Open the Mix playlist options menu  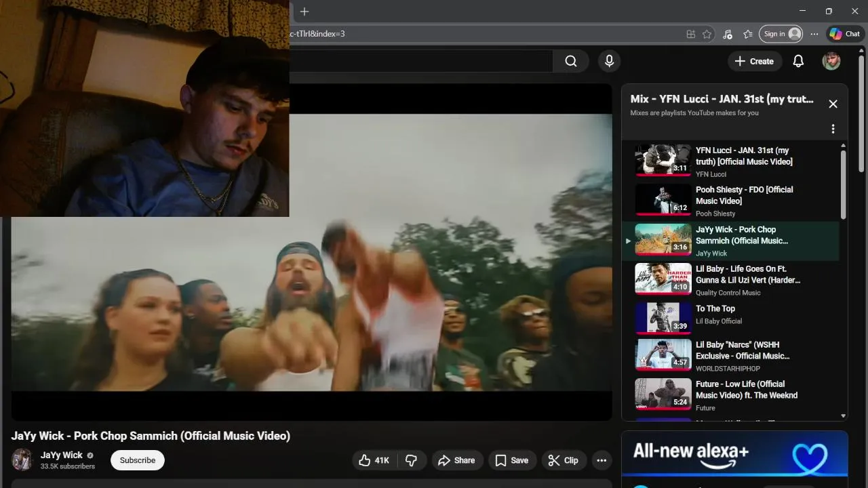click(833, 129)
